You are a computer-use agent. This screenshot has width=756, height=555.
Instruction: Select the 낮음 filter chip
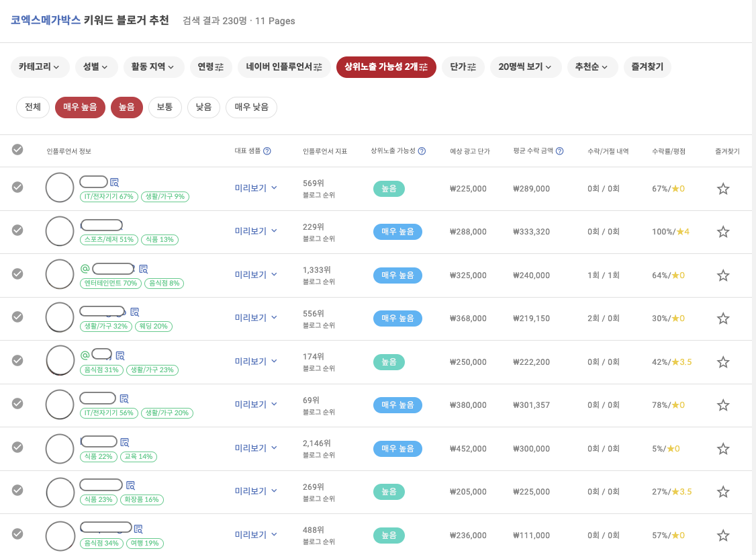(x=203, y=107)
